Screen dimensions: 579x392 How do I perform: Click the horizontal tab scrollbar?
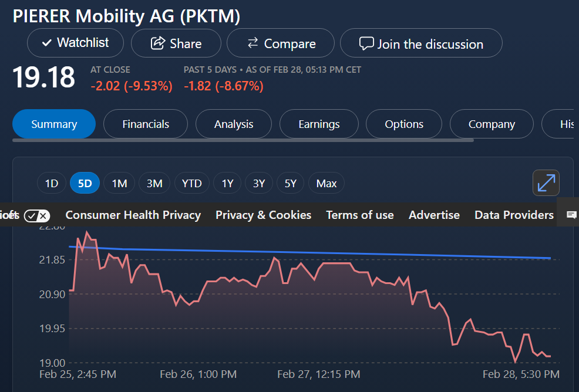pyautogui.click(x=243, y=140)
